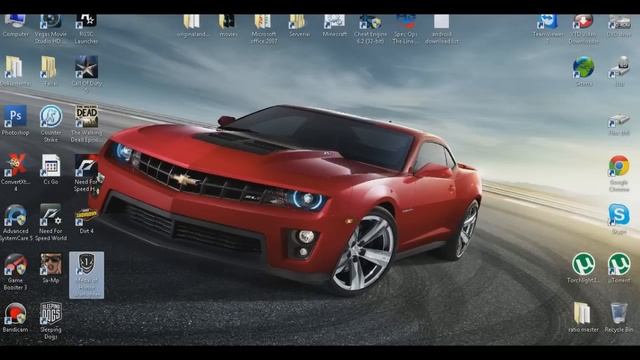
Task: Open the android download list file
Action: [441, 29]
